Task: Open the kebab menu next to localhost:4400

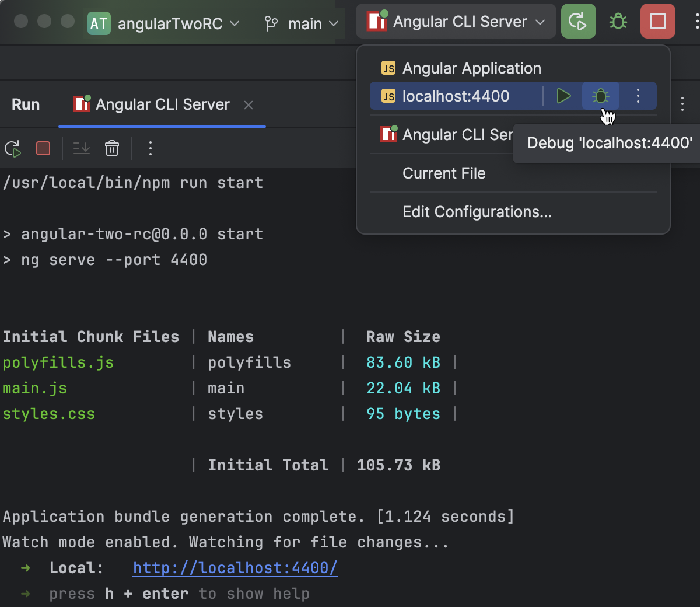Action: pyautogui.click(x=638, y=96)
